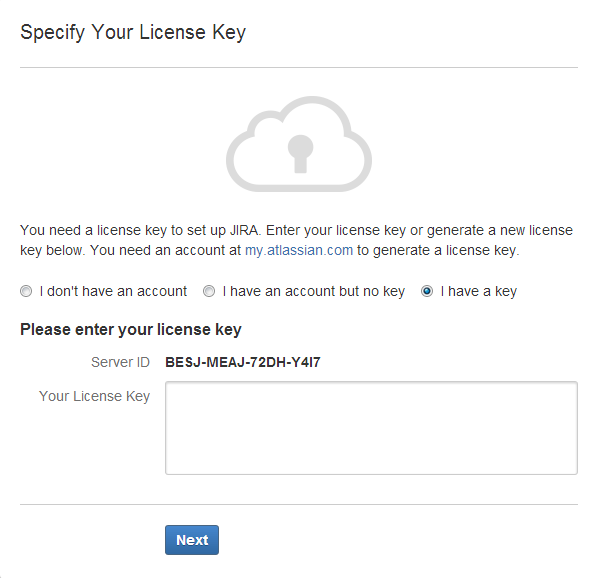Click the "Please enter your license key" subheading
The height and width of the screenshot is (578, 592).
(131, 330)
